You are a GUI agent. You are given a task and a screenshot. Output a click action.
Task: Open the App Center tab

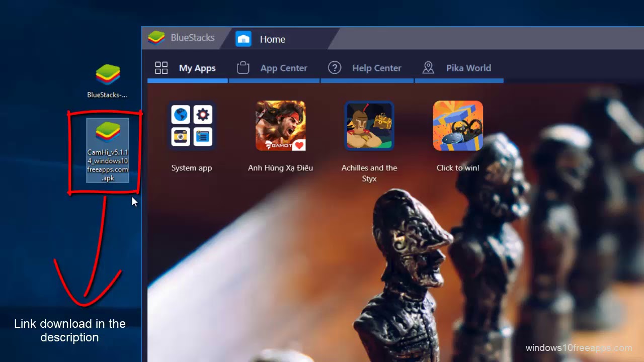274,68
